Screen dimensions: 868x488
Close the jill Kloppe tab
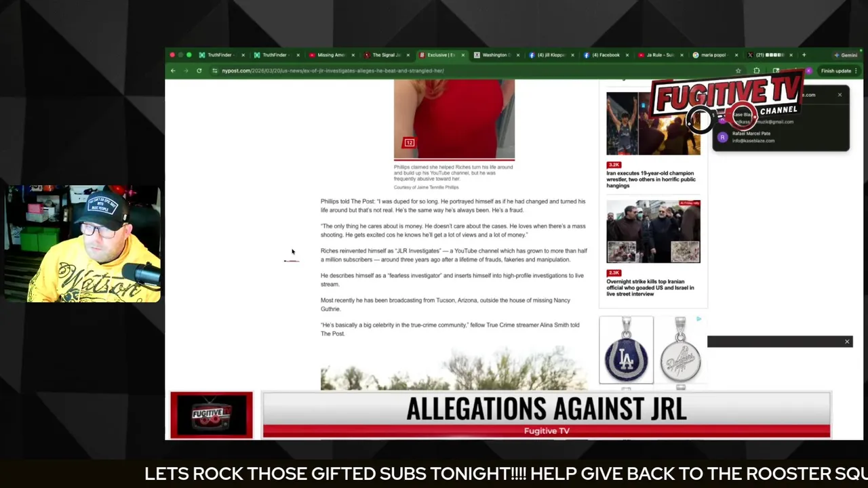point(572,55)
